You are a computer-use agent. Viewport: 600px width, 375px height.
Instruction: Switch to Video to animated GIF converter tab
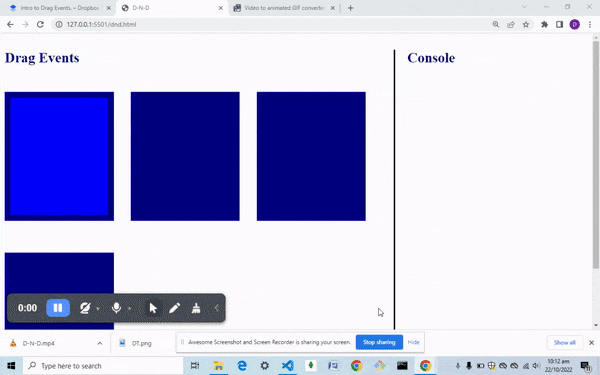click(x=284, y=8)
